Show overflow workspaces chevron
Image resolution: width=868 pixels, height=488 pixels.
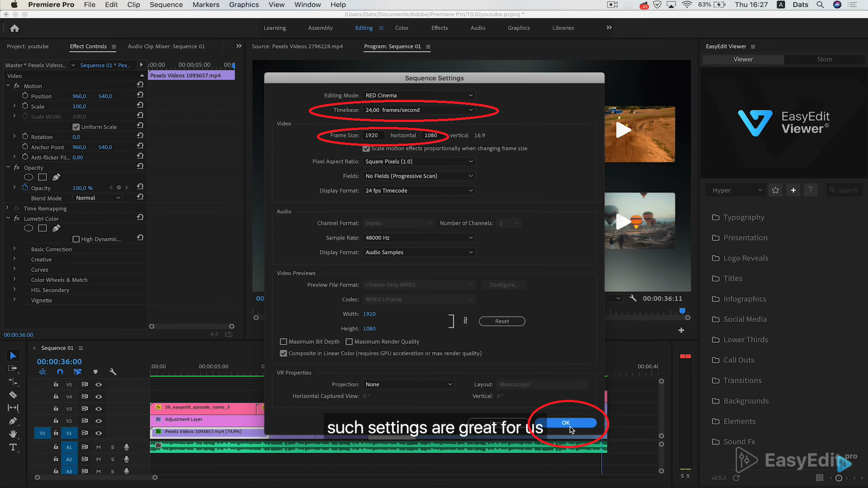click(x=609, y=28)
